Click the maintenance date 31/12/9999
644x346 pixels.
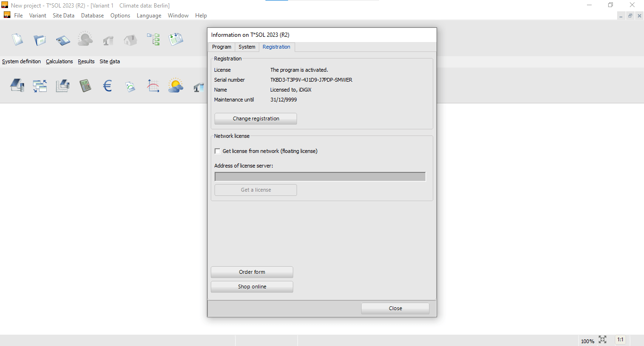coord(283,100)
